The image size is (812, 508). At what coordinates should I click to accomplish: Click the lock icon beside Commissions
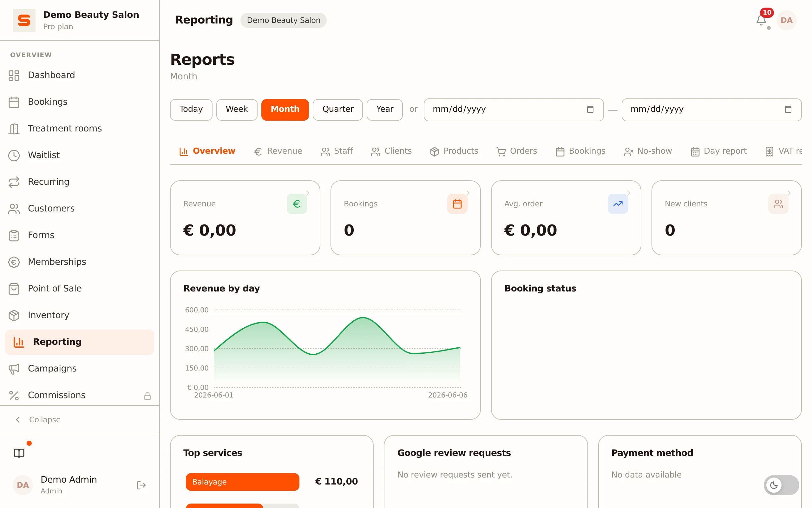click(147, 396)
